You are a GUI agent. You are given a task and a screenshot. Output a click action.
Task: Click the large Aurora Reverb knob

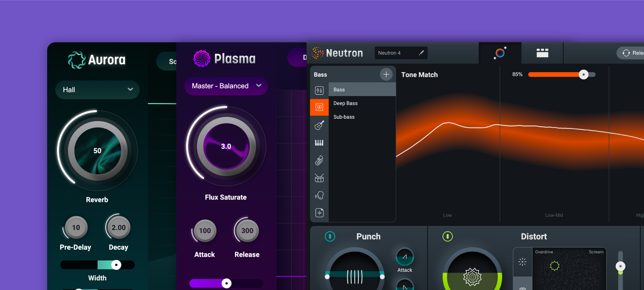(97, 151)
